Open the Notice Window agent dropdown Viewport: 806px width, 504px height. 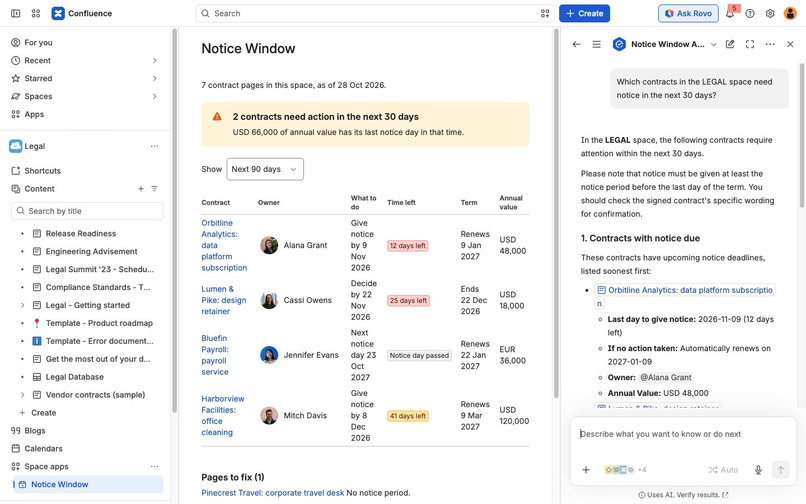[x=713, y=44]
